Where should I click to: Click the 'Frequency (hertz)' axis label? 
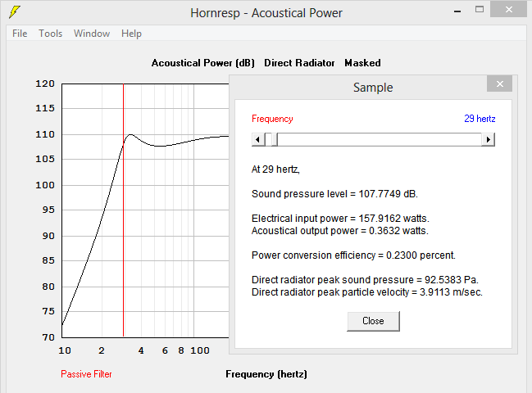[x=266, y=374]
